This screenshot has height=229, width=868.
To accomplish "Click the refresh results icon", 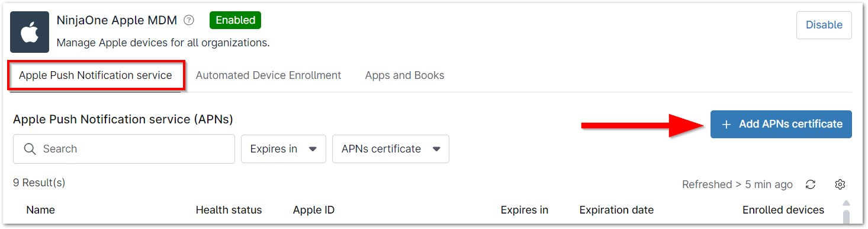I will 811,185.
